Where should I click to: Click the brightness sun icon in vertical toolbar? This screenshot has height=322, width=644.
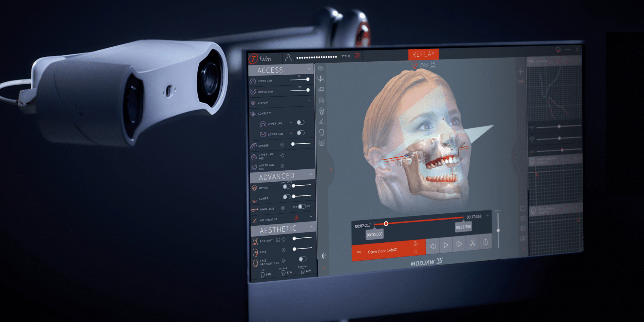click(323, 256)
